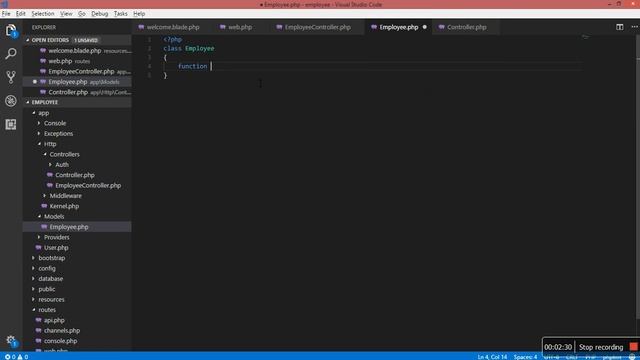Expand the resources folder

33,299
